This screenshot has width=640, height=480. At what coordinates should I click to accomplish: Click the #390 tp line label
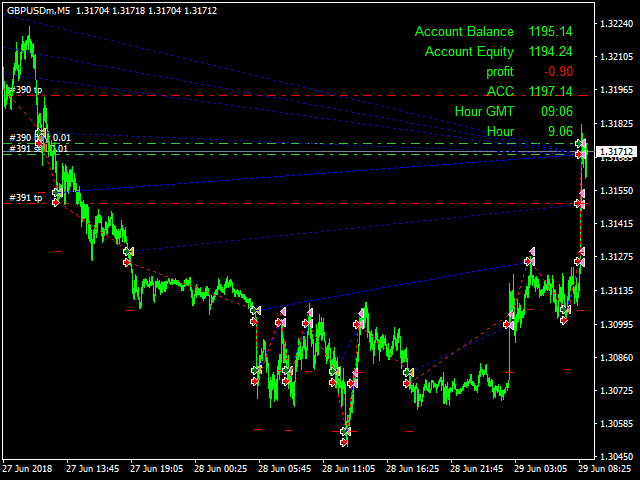[25, 90]
